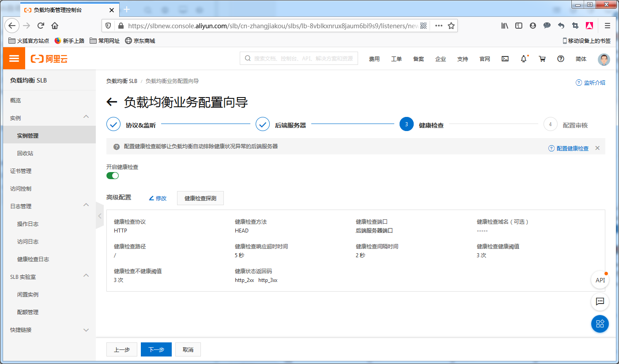
Task: Click the blue shortcut grid icon bottom right
Action: [600, 324]
